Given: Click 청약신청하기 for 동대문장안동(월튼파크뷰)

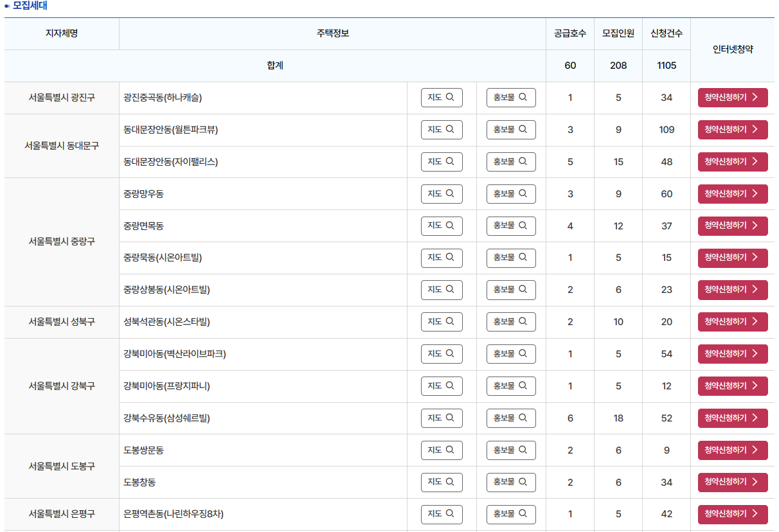Looking at the screenshot, I should click(733, 130).
